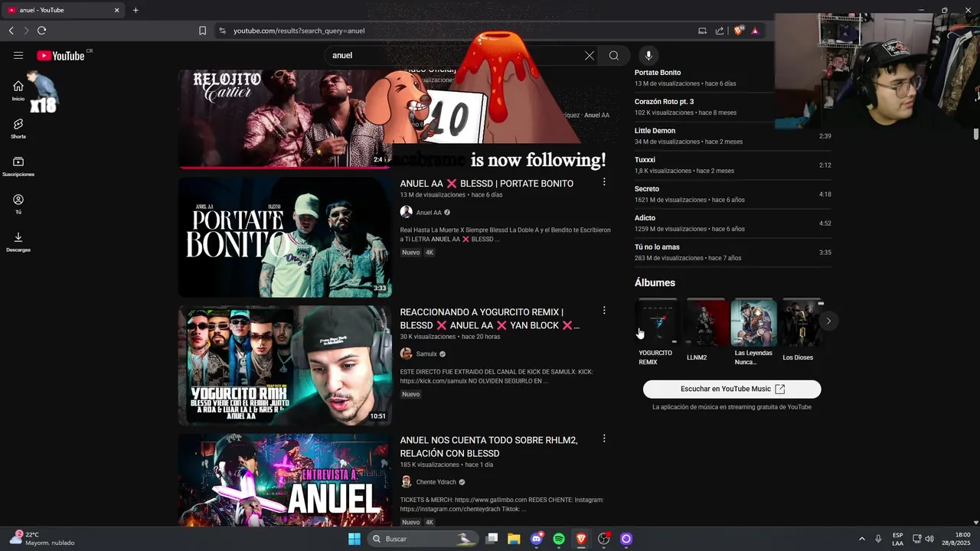Image resolution: width=980 pixels, height=551 pixels.
Task: Open Suscripciones in the sidebar
Action: pos(18,166)
